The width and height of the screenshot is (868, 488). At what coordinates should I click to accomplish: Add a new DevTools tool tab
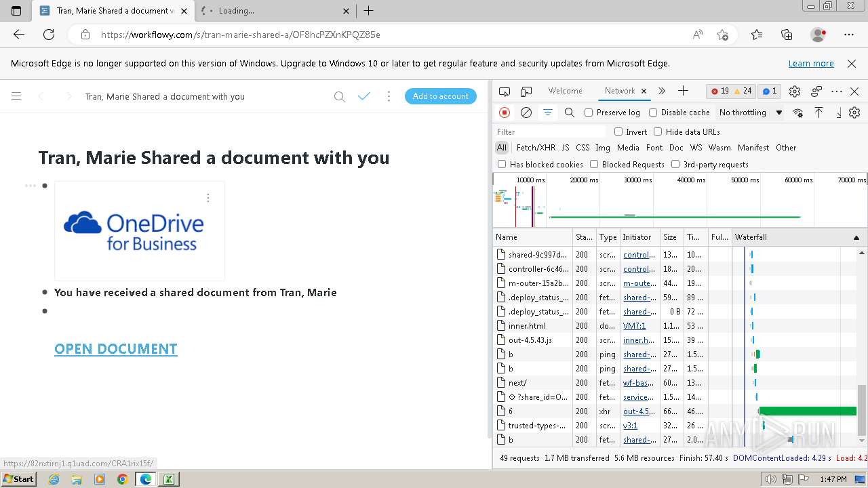coord(683,91)
